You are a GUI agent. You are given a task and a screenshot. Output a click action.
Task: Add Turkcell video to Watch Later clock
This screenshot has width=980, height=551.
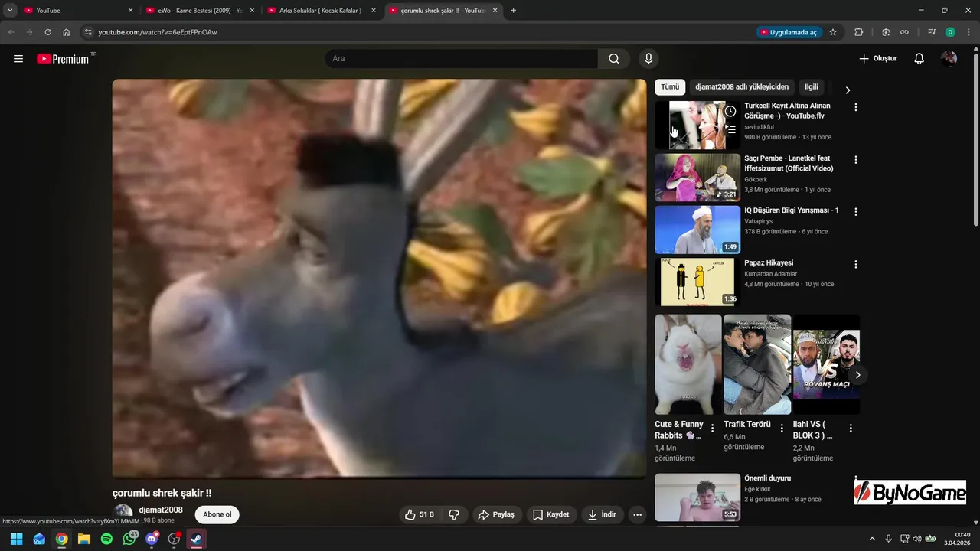coord(730,111)
